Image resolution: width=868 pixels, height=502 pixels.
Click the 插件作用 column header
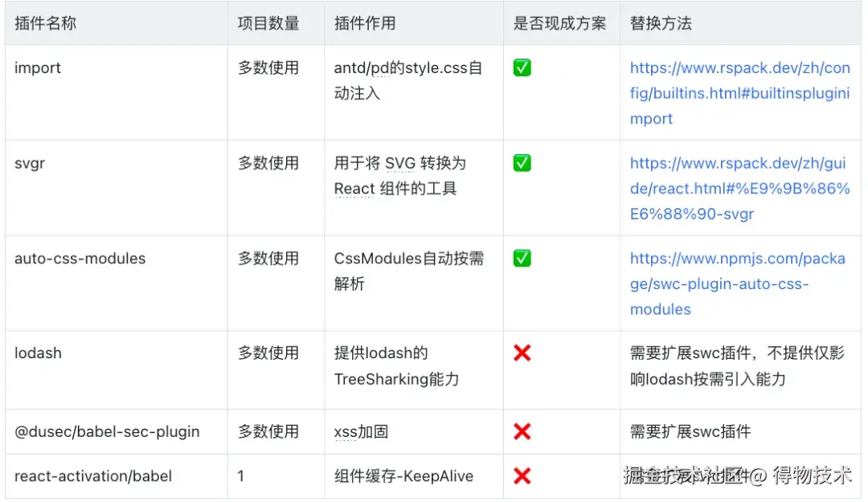(x=365, y=23)
